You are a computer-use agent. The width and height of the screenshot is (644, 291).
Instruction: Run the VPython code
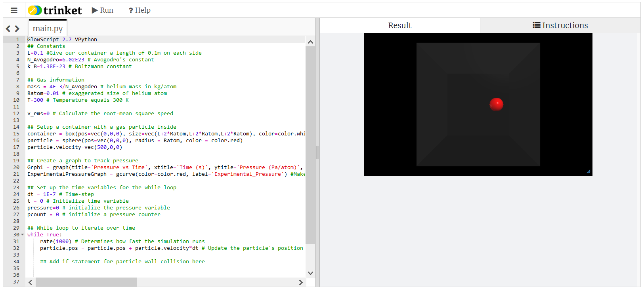pos(103,10)
